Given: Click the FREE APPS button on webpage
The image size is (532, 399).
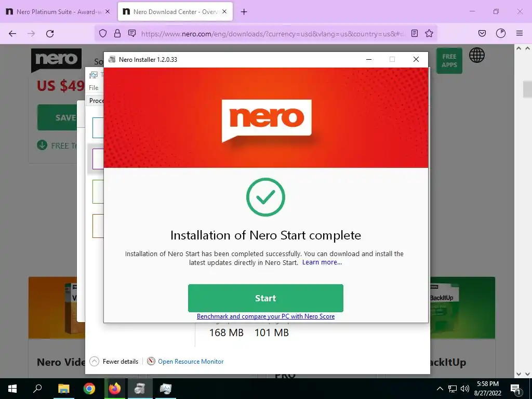Looking at the screenshot, I should 449,61.
